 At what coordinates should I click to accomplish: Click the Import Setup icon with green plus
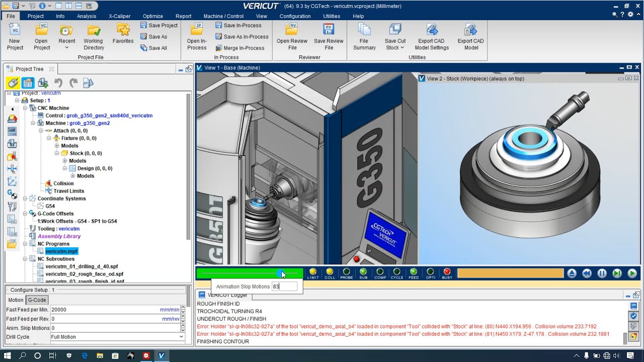(x=43, y=83)
